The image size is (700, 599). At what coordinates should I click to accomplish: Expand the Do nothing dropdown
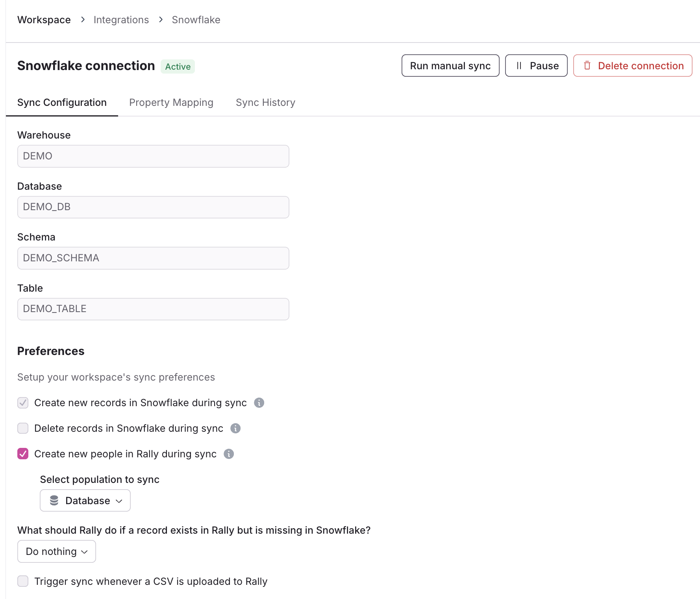pyautogui.click(x=57, y=551)
